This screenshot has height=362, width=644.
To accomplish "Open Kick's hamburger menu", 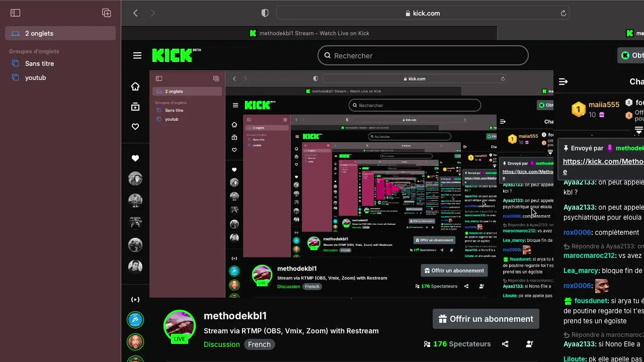I will [137, 55].
